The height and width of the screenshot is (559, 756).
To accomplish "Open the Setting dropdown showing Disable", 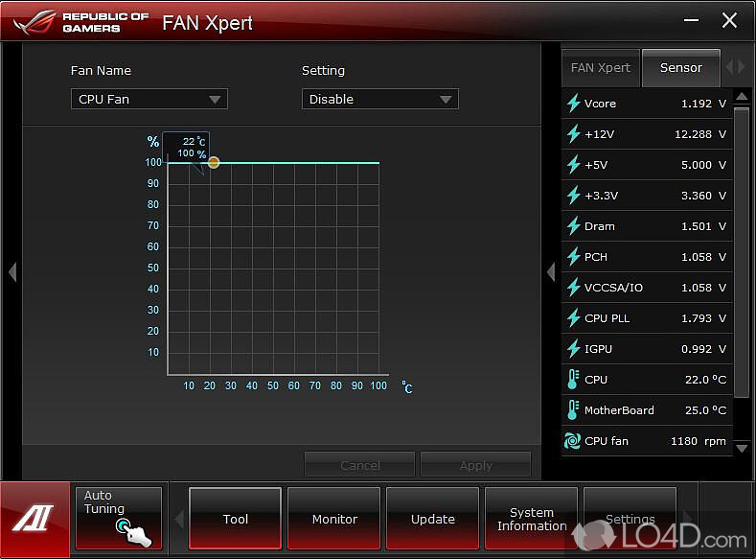I will pos(380,99).
